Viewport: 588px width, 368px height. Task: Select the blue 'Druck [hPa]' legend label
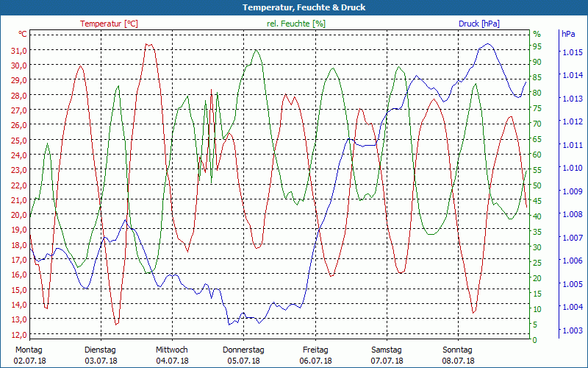(478, 24)
